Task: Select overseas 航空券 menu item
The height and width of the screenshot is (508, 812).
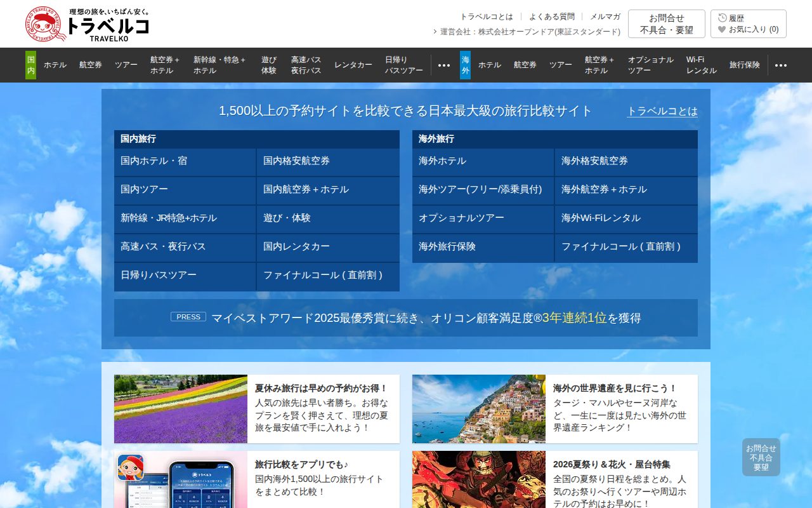Action: coord(525,65)
